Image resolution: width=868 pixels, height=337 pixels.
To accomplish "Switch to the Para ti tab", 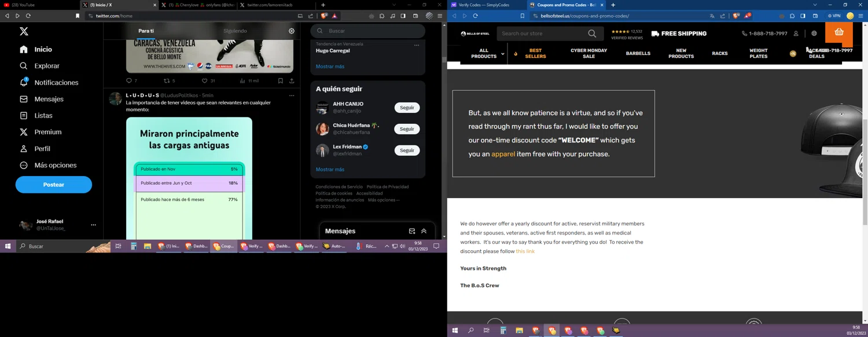I will point(146,31).
